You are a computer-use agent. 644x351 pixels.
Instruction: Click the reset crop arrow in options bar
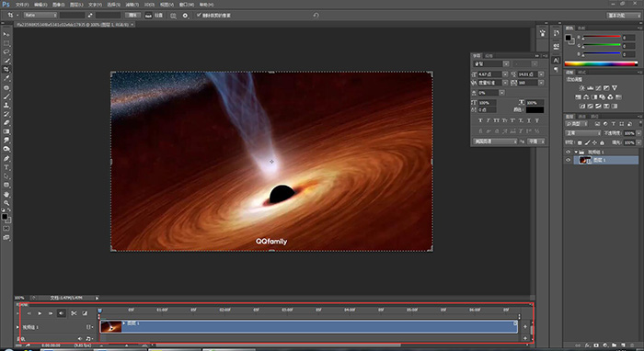pyautogui.click(x=316, y=16)
